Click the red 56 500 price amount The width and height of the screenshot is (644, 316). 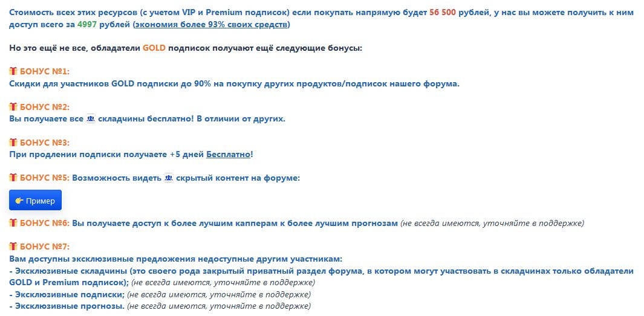pos(443,12)
